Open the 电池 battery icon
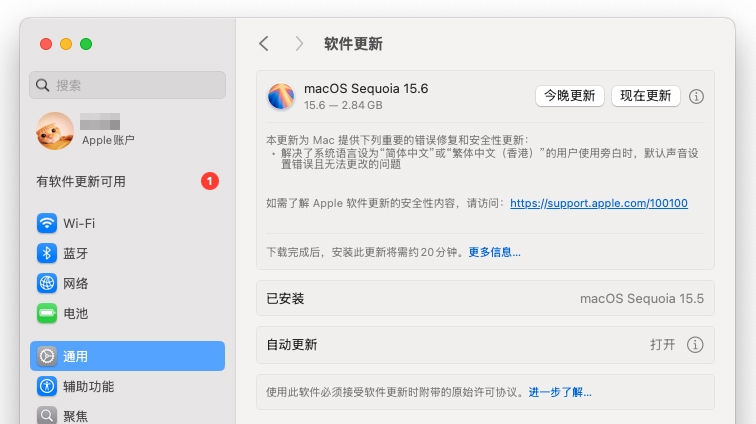 (47, 313)
